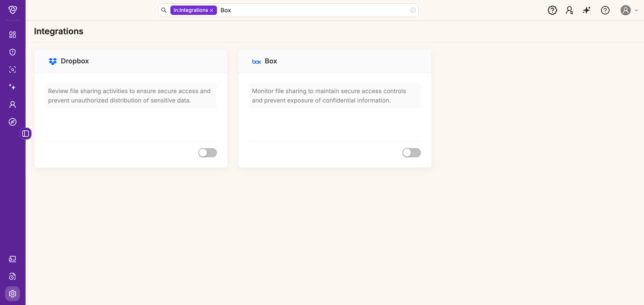Viewport: 644px width, 305px height.
Task: Click the scalloped question badge icon
Action: coord(552,11)
